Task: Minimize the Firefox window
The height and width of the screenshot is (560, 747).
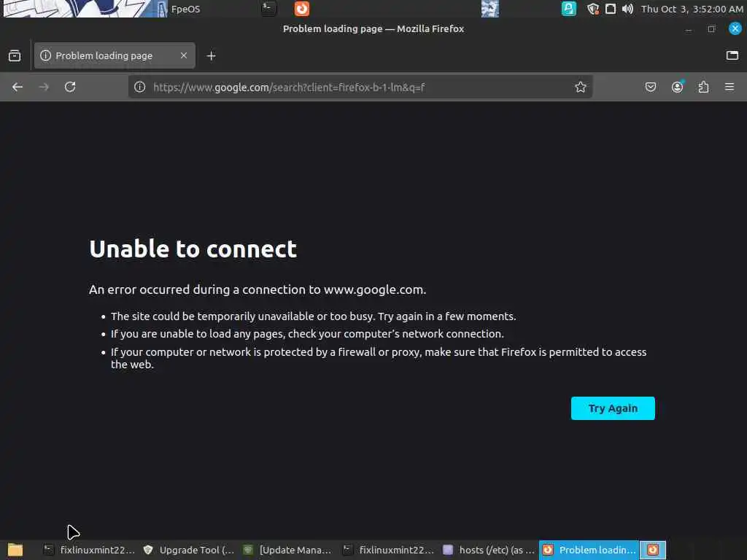Action: (x=688, y=29)
